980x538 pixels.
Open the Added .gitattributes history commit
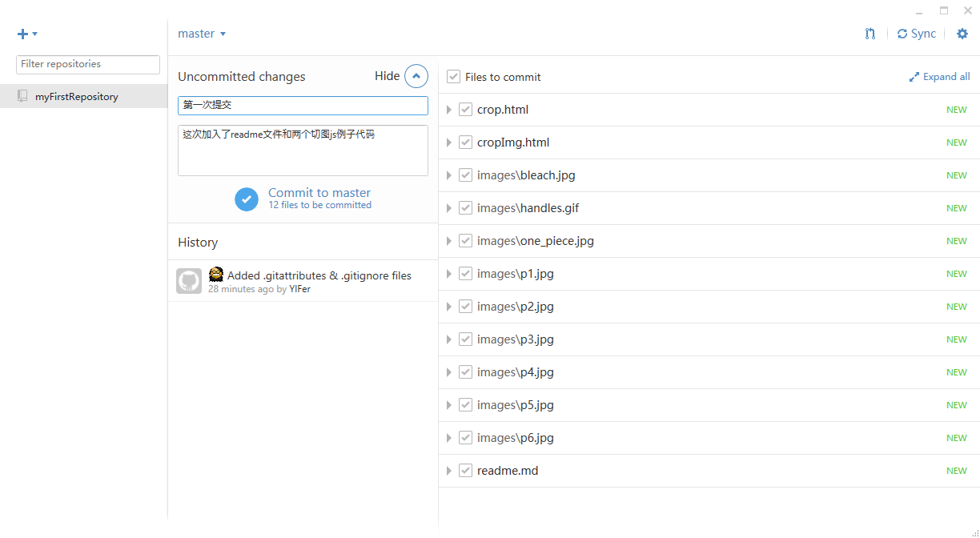[319, 275]
